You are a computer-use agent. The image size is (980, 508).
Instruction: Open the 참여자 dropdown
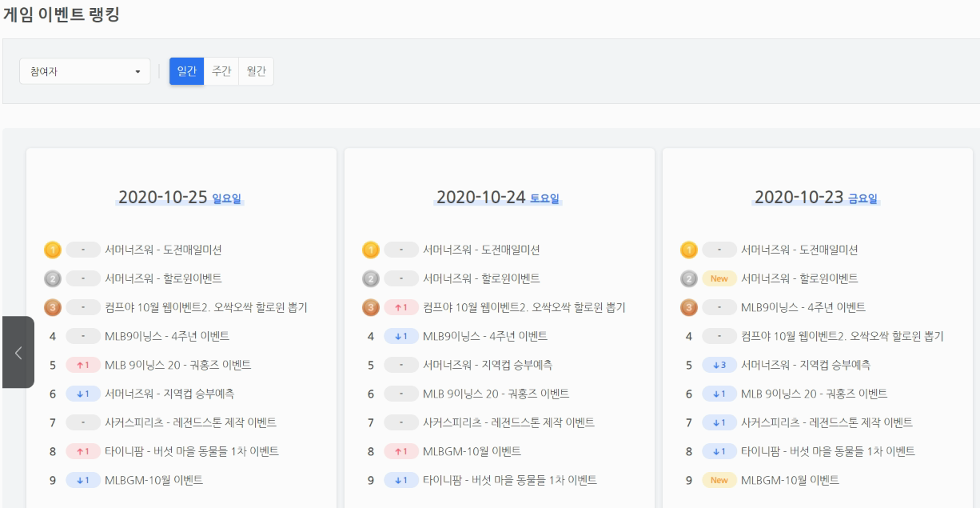point(85,71)
